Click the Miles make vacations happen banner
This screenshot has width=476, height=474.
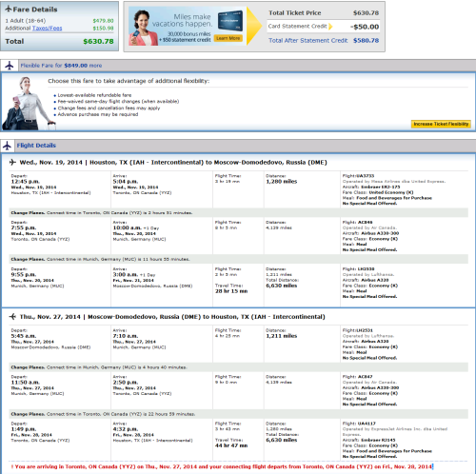coord(188,27)
